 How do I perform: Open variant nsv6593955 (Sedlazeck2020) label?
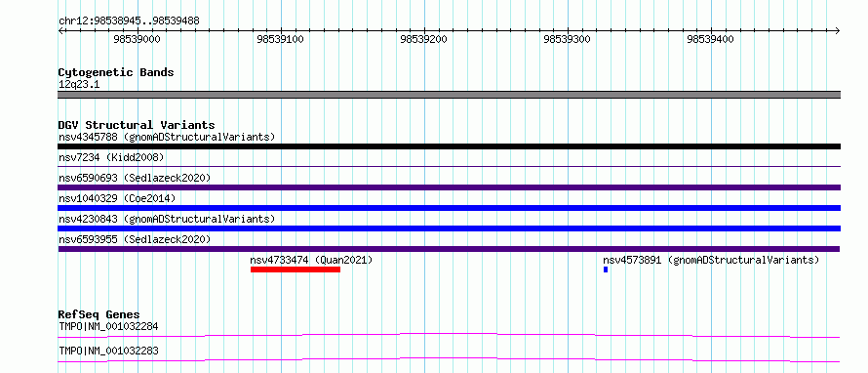135,239
